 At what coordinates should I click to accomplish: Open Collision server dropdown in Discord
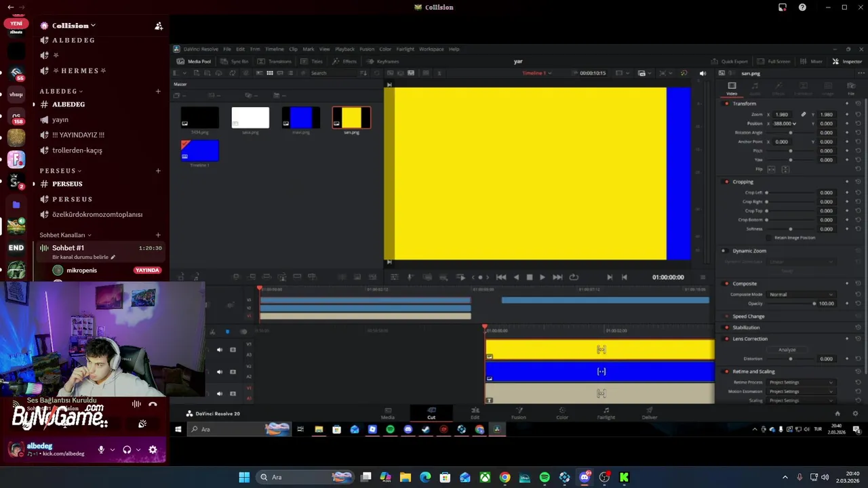(73, 26)
